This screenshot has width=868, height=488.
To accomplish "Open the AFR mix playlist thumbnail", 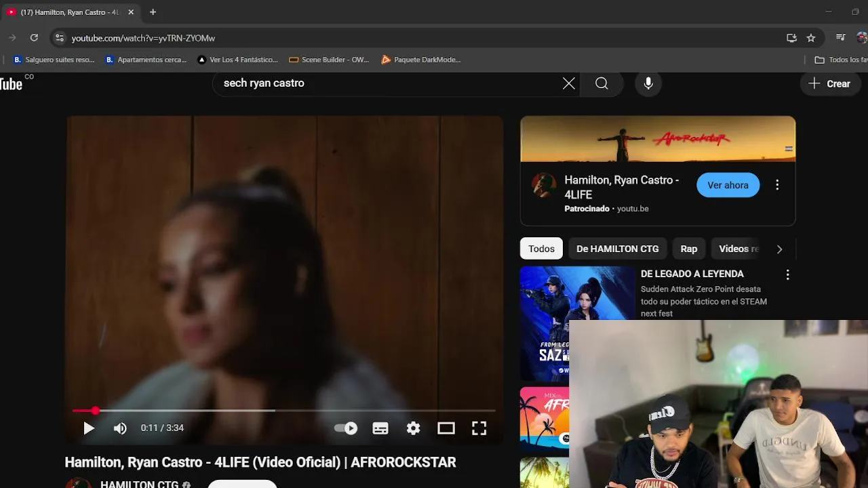I will coord(545,418).
